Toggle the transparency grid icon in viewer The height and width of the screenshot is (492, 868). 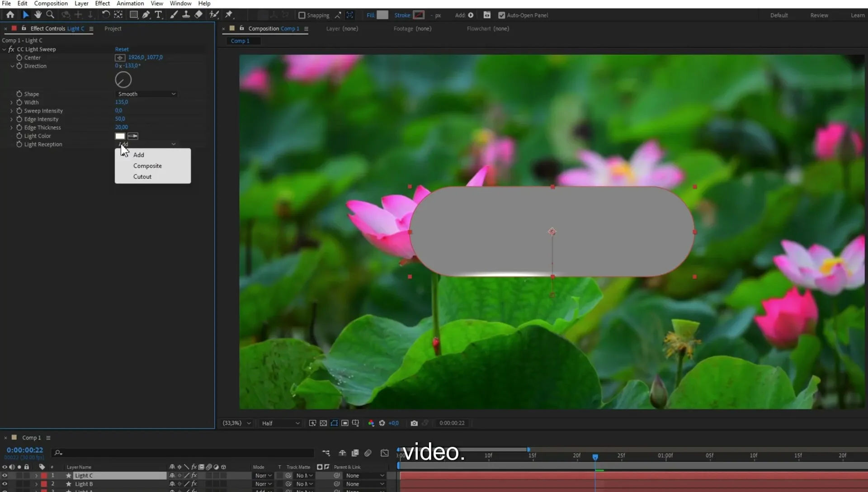pos(323,423)
